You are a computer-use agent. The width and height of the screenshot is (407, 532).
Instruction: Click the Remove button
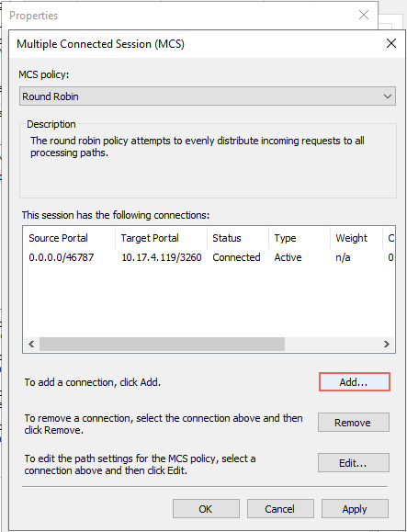pos(354,423)
